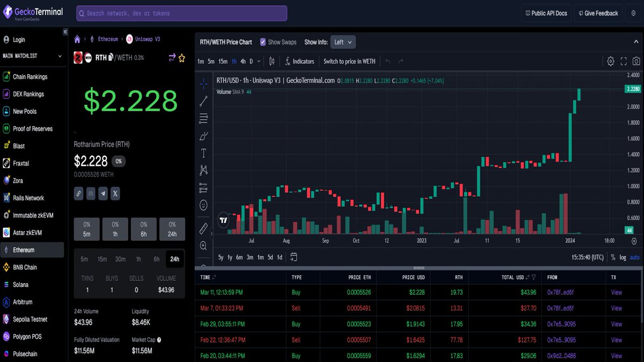Open the emoji icons tool
Screen dimensions: 644x362
(204, 205)
